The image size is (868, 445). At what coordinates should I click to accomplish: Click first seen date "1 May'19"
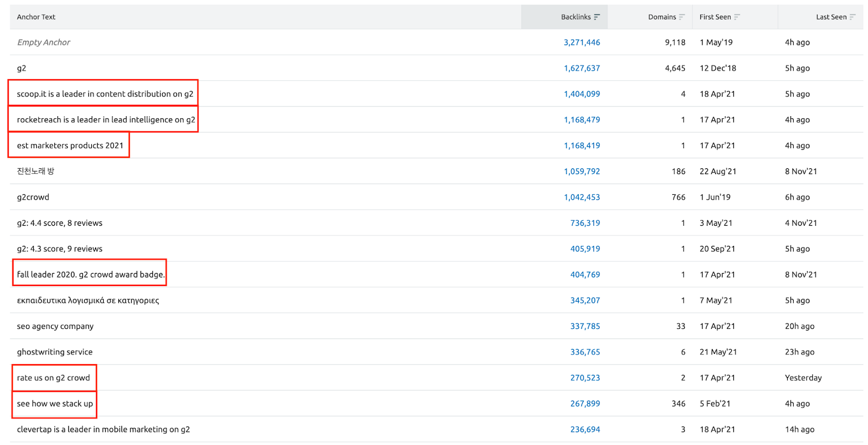pos(716,42)
